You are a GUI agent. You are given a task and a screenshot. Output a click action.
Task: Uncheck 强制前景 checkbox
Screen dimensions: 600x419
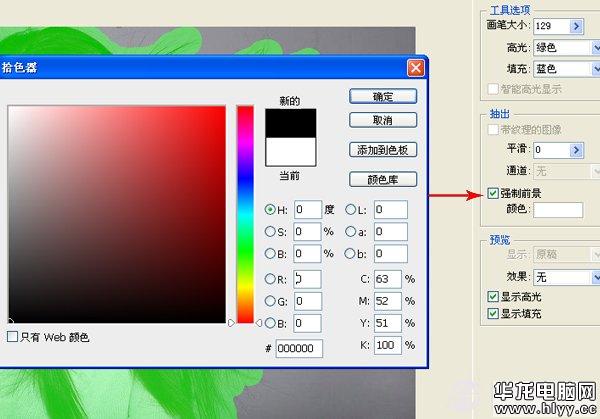click(493, 193)
